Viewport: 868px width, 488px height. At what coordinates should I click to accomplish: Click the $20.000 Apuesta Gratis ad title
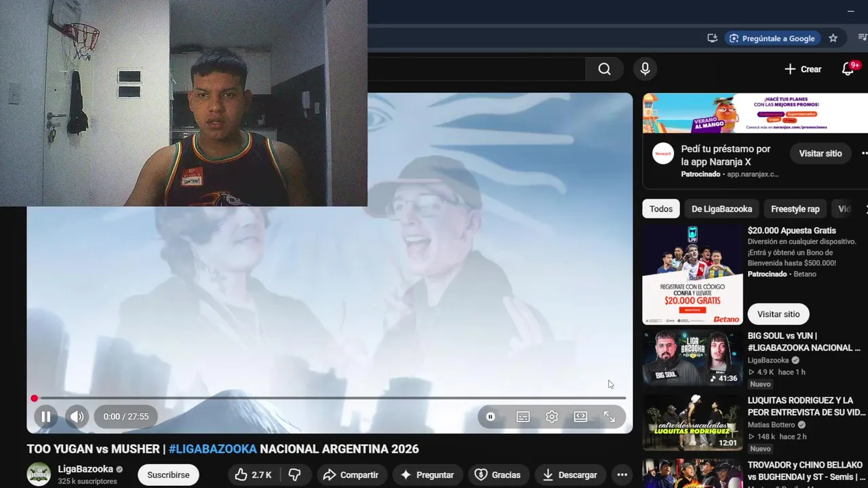[792, 230]
